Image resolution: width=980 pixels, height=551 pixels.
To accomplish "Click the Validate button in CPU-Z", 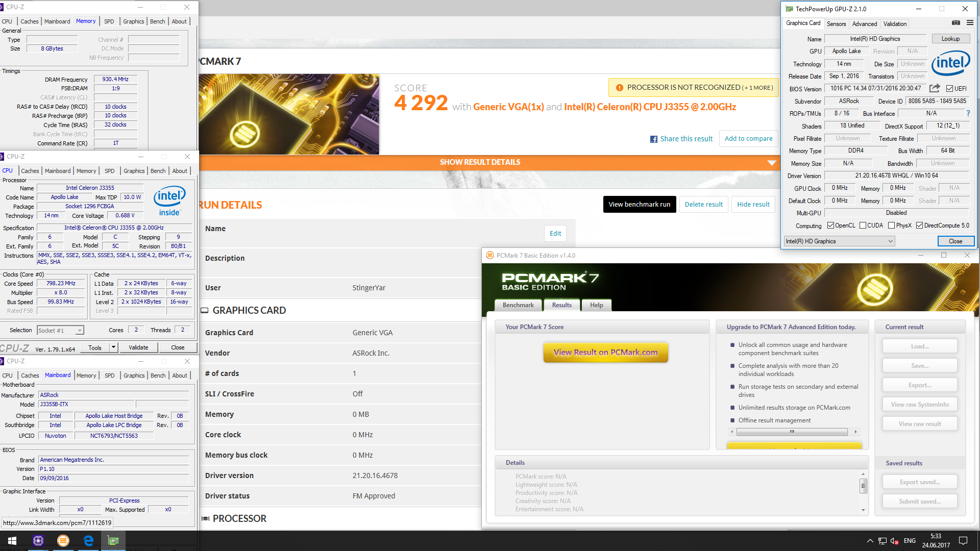I will [138, 347].
